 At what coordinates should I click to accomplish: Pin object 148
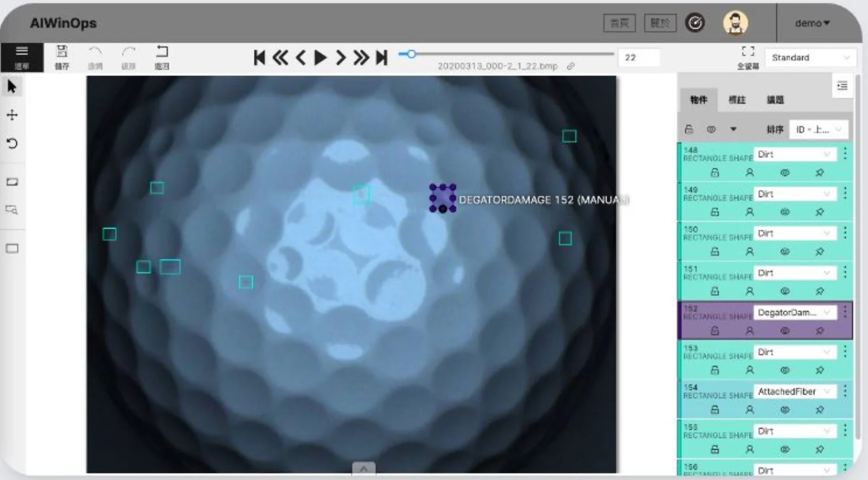(x=820, y=173)
